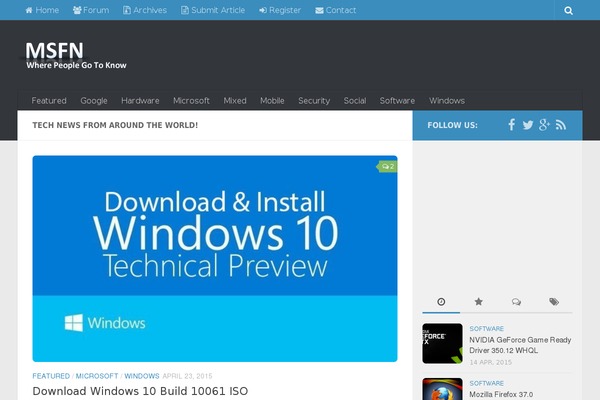Open Google Plus follow icon
600x400 pixels.
pos(544,125)
